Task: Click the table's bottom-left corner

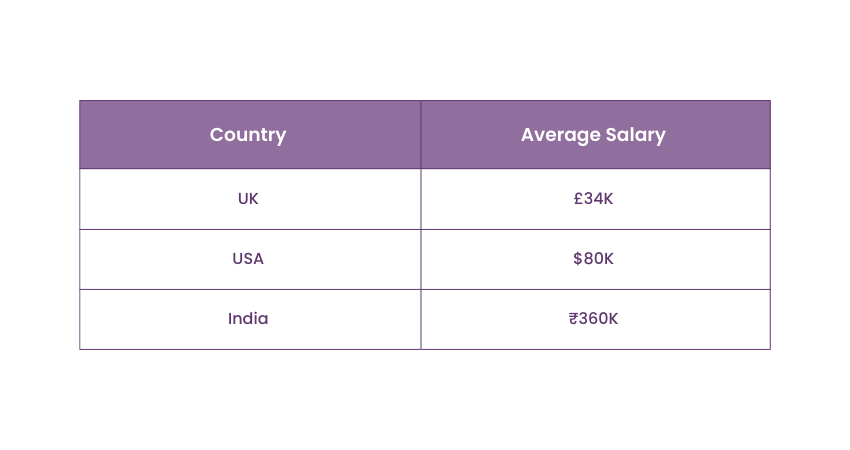Action: coord(80,349)
